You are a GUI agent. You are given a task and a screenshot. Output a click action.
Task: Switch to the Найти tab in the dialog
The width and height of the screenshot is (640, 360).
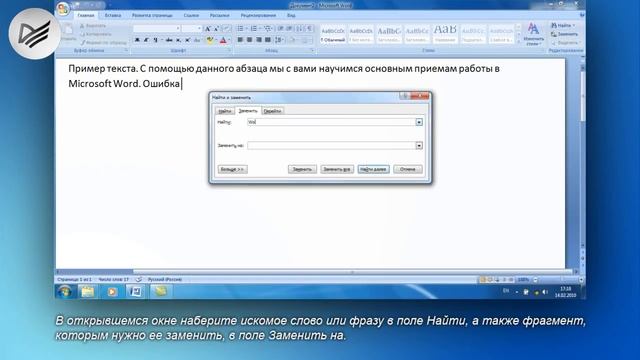pyautogui.click(x=224, y=111)
